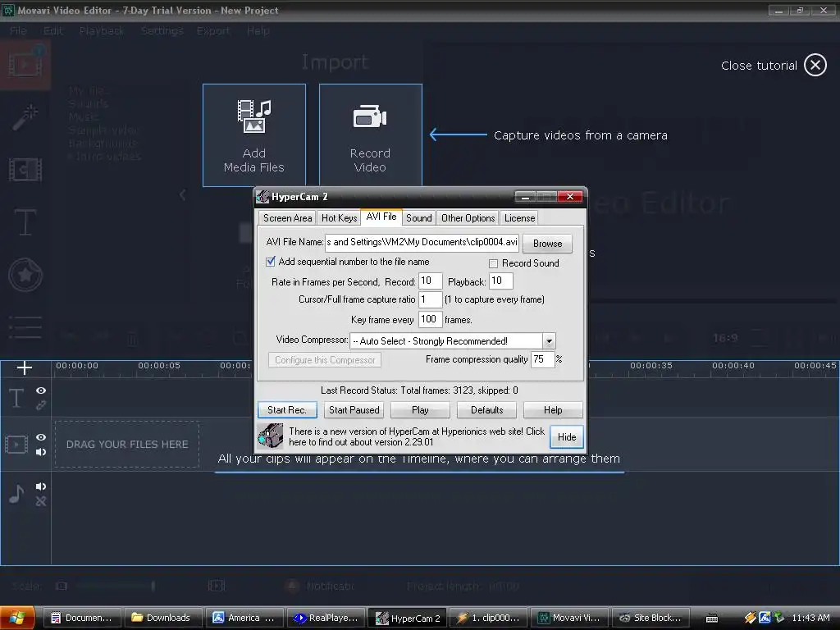Collapse the import panel left chevron
This screenshot has width=840, height=630.
[x=183, y=195]
